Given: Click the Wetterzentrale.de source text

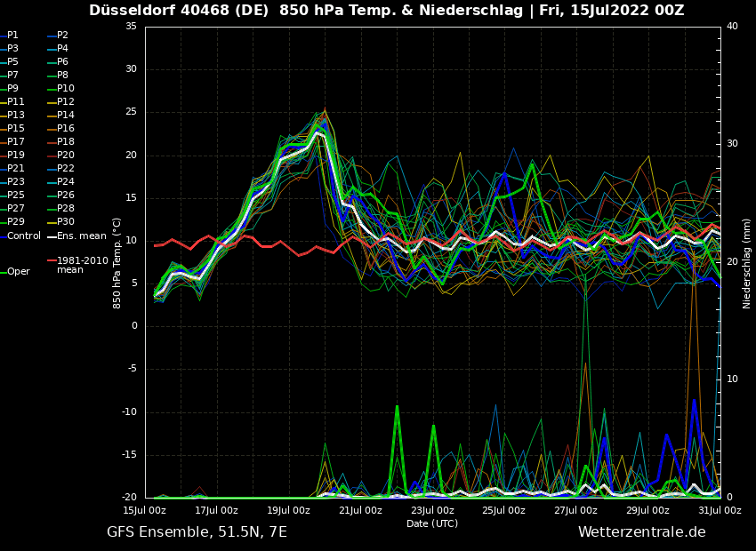Looking at the screenshot, I should tap(641, 532).
